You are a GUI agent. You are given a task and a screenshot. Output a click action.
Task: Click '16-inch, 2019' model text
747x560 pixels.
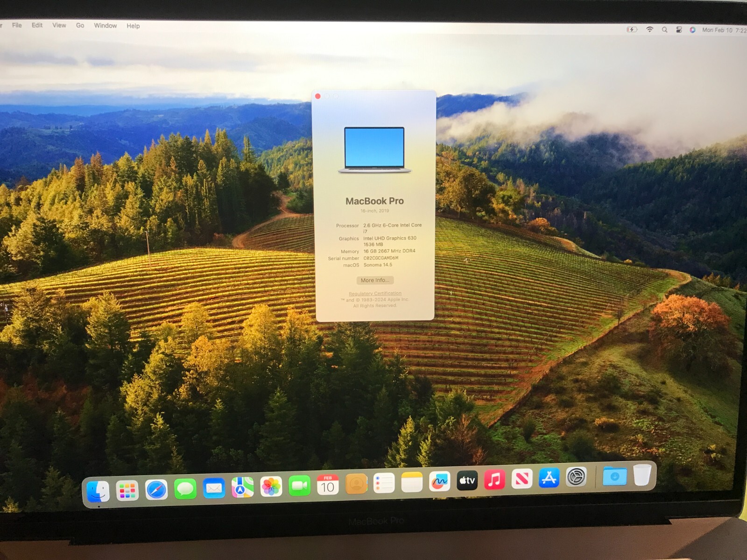click(374, 211)
